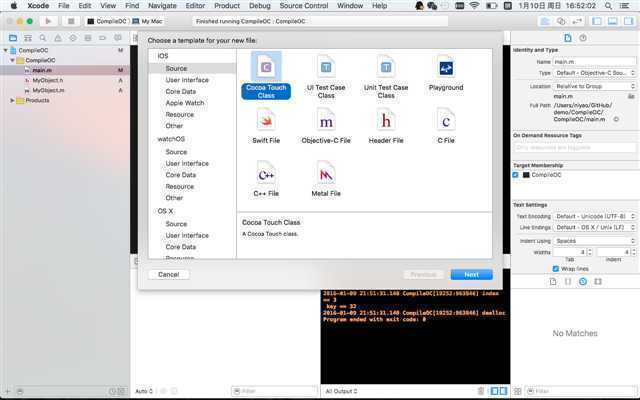
Task: Clear the console with trash icon
Action: (x=481, y=391)
